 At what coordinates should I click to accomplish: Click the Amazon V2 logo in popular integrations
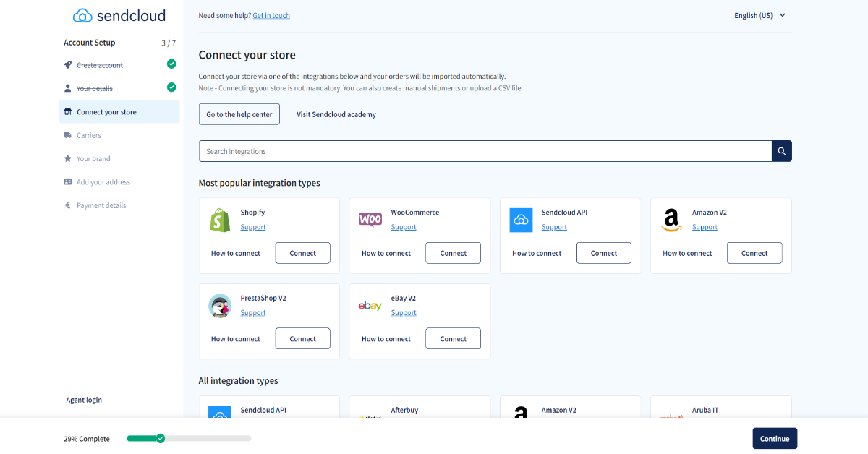671,220
